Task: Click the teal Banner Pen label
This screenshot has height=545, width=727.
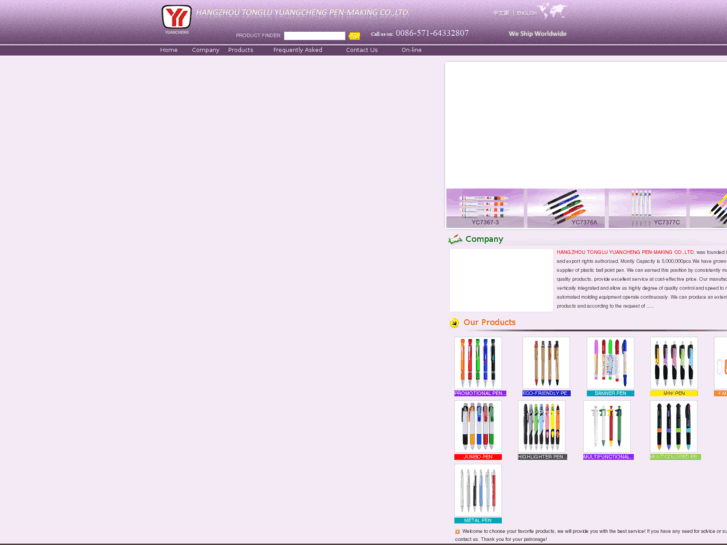Action: coord(610,393)
